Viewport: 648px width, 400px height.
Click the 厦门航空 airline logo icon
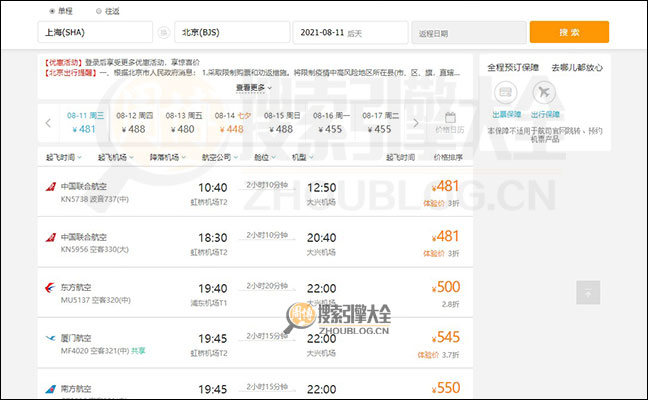pos(50,338)
